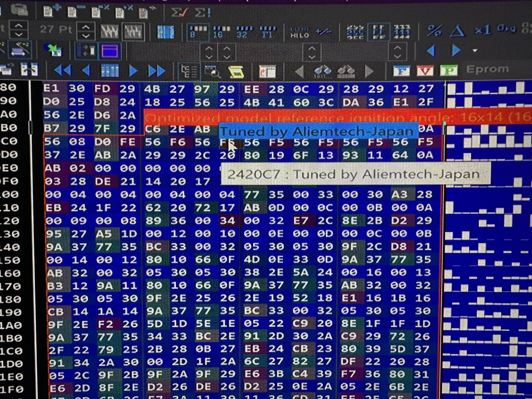
Task: Jump forward with the double right arrows
Action: (156, 70)
